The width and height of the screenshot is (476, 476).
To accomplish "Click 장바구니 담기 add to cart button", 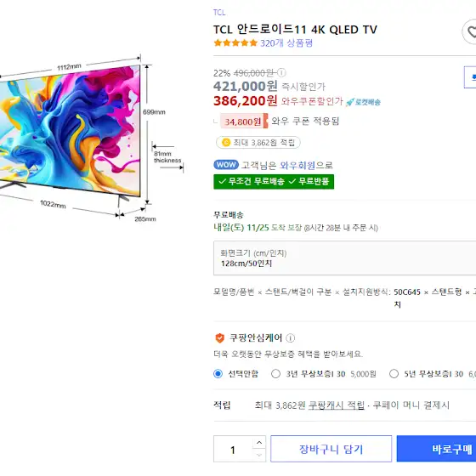I will (331, 449).
